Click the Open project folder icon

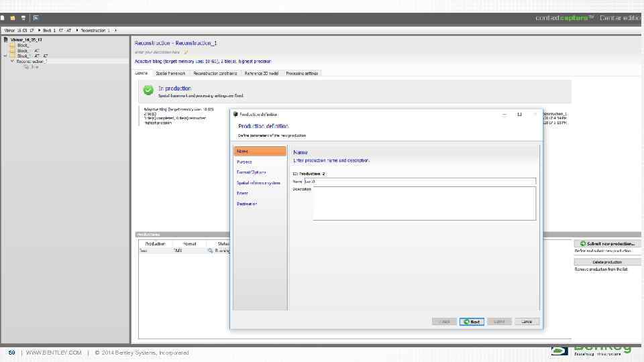click(13, 18)
